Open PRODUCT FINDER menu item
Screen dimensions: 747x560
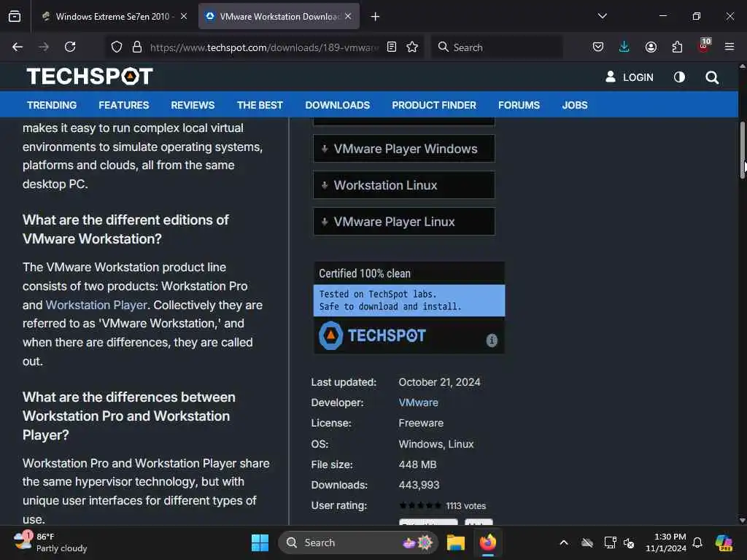434,105
